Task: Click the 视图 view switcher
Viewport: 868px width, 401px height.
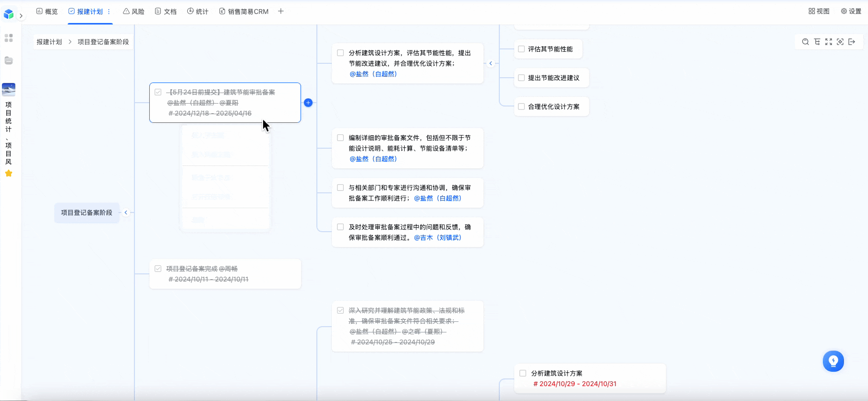Action: (x=819, y=11)
